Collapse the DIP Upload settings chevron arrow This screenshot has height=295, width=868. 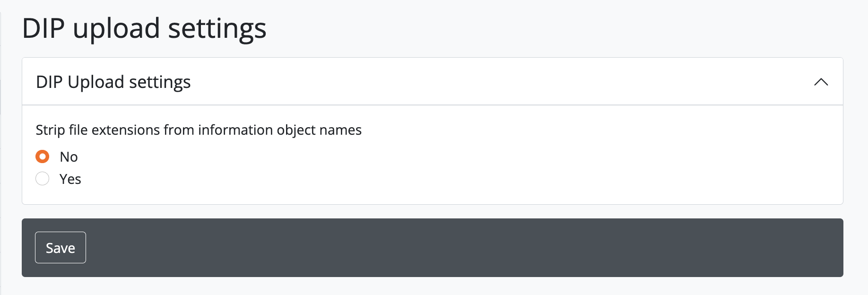821,82
